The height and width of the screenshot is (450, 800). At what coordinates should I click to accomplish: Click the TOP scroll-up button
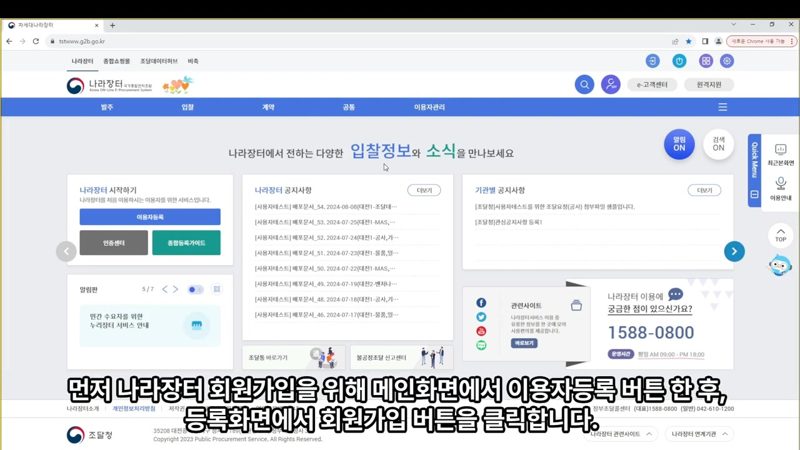[x=781, y=235]
